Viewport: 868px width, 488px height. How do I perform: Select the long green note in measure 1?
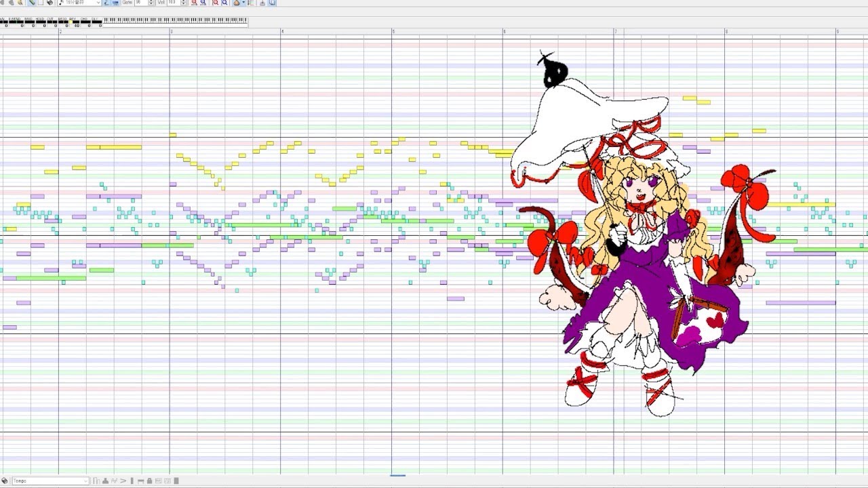click(51, 278)
